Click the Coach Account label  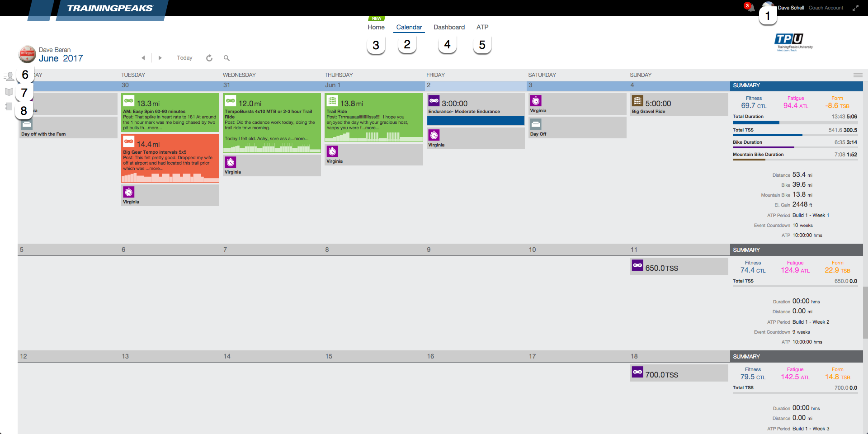[826, 8]
